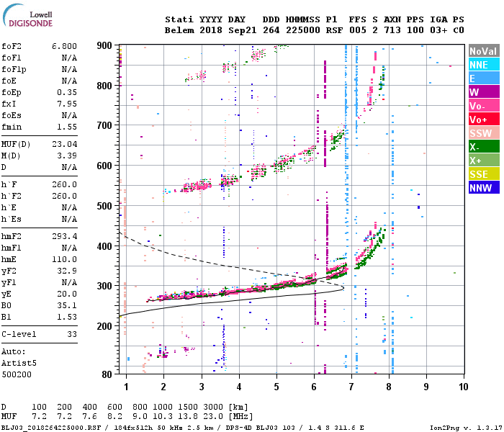Select the Vo- legend swatch
504x432 pixels.
484,106
